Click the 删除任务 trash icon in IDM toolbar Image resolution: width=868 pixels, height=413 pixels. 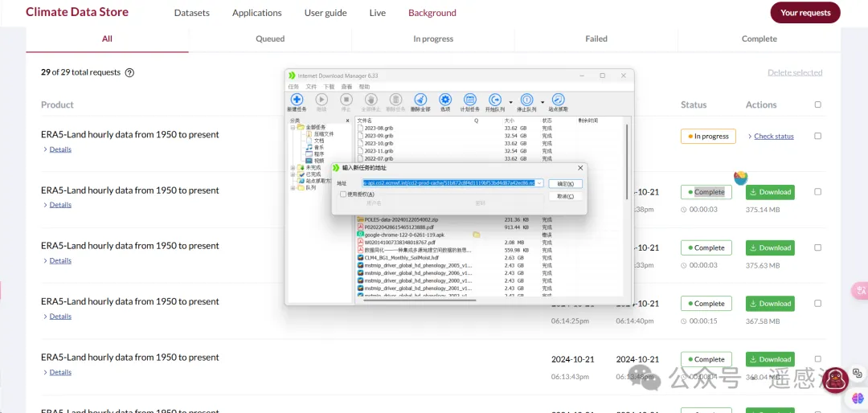point(395,100)
